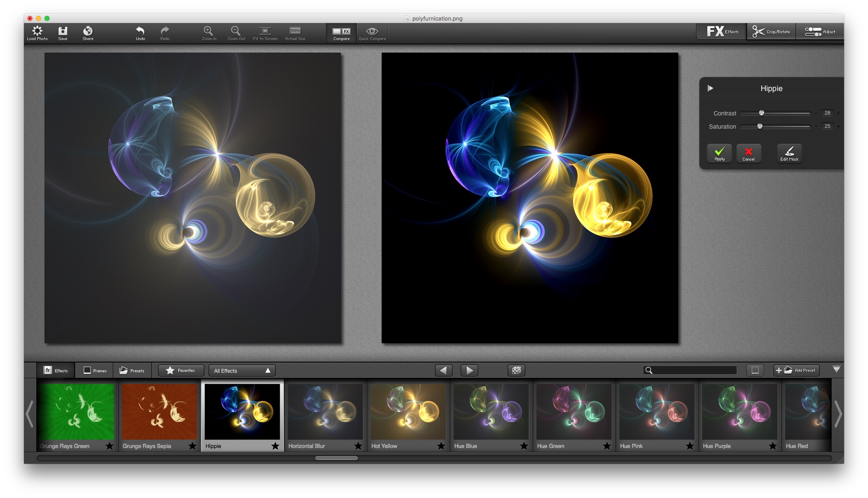
Task: Click the Contrast slider handle
Action: (762, 113)
